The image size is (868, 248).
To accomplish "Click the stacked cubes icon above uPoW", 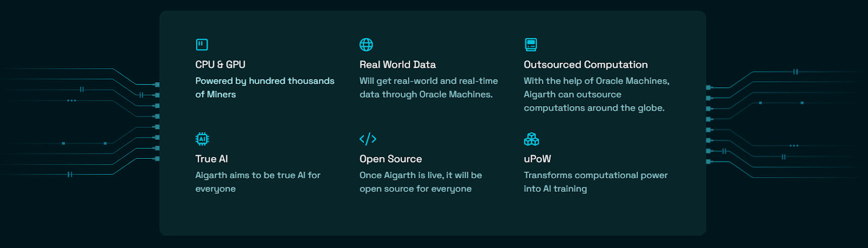I will tap(532, 139).
